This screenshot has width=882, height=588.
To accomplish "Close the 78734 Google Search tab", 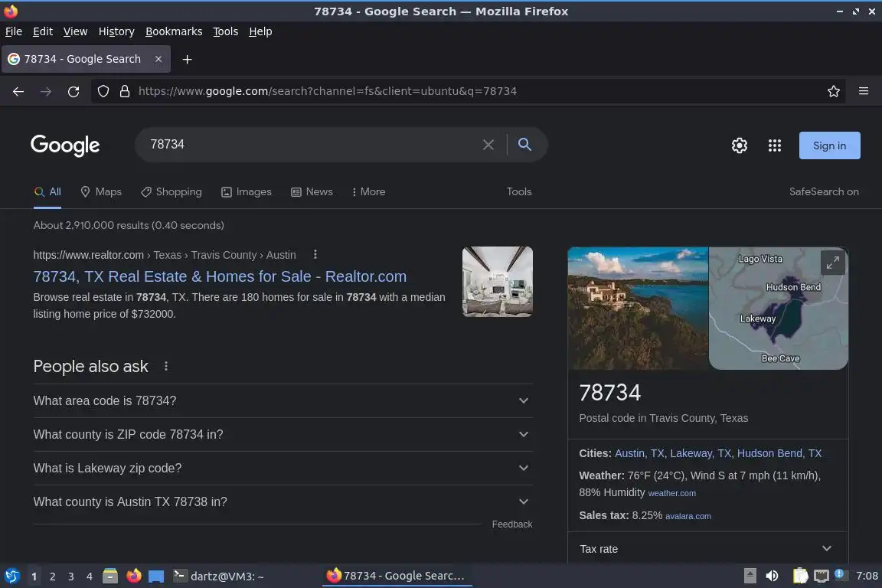I will click(158, 59).
